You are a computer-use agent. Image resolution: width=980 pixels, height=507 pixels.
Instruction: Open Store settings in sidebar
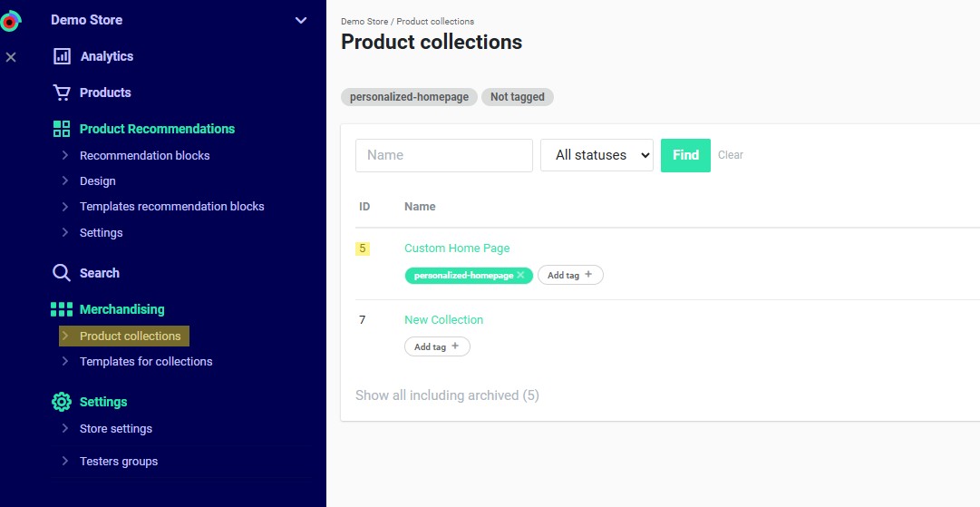116,428
